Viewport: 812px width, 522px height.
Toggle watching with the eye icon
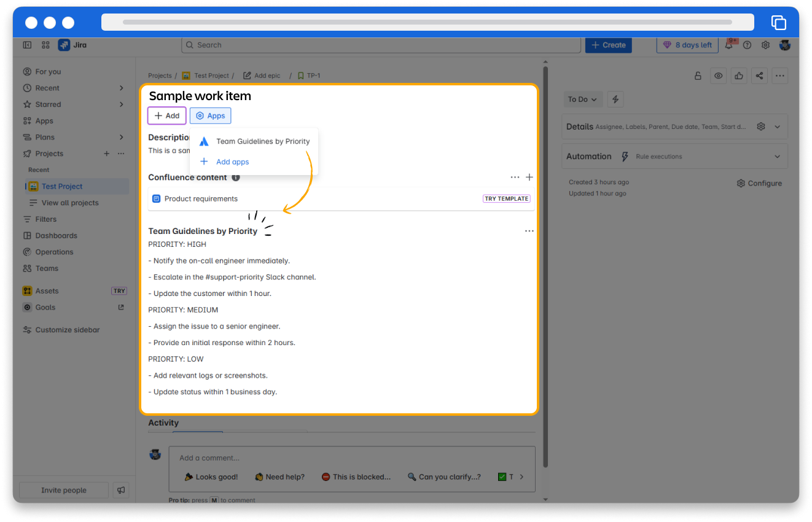(x=718, y=76)
